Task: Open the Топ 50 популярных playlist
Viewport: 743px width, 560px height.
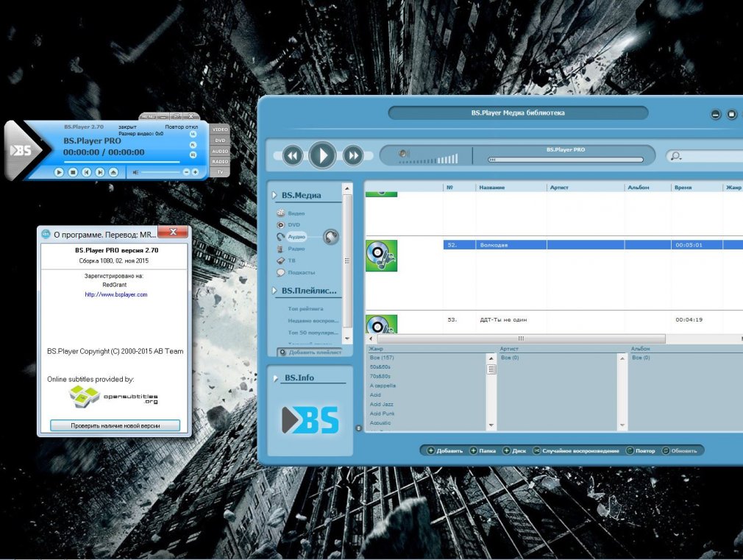Action: [x=313, y=333]
